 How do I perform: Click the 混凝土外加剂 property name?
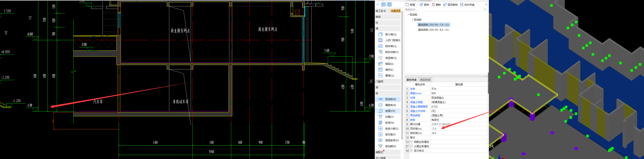[417, 111]
